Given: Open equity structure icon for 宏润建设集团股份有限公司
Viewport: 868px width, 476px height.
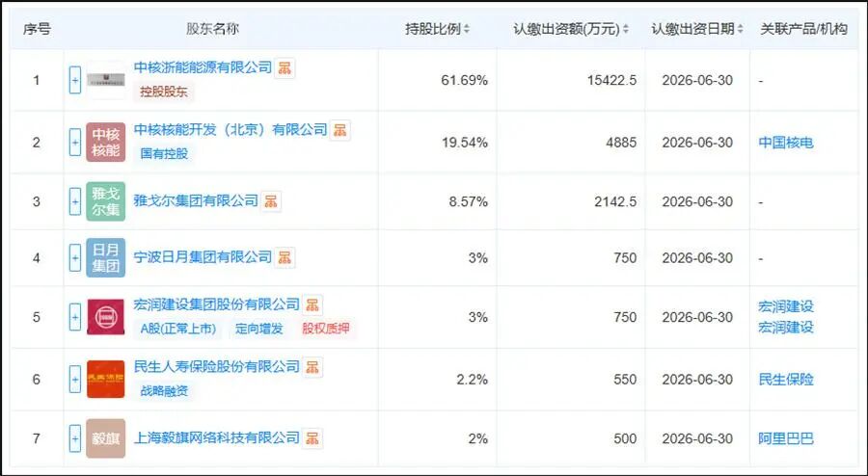Looking at the screenshot, I should tap(312, 304).
